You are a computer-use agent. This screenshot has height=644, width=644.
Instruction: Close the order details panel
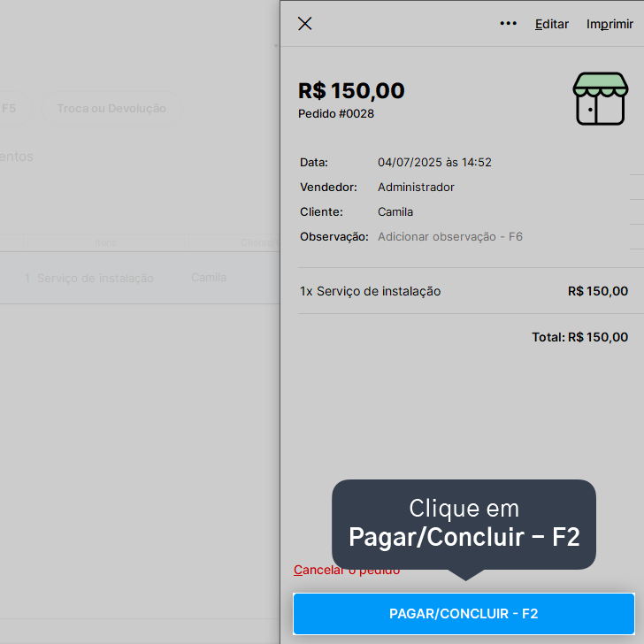(304, 24)
